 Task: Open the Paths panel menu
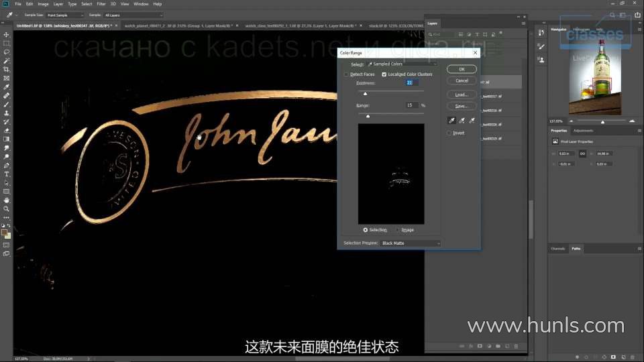tap(639, 249)
